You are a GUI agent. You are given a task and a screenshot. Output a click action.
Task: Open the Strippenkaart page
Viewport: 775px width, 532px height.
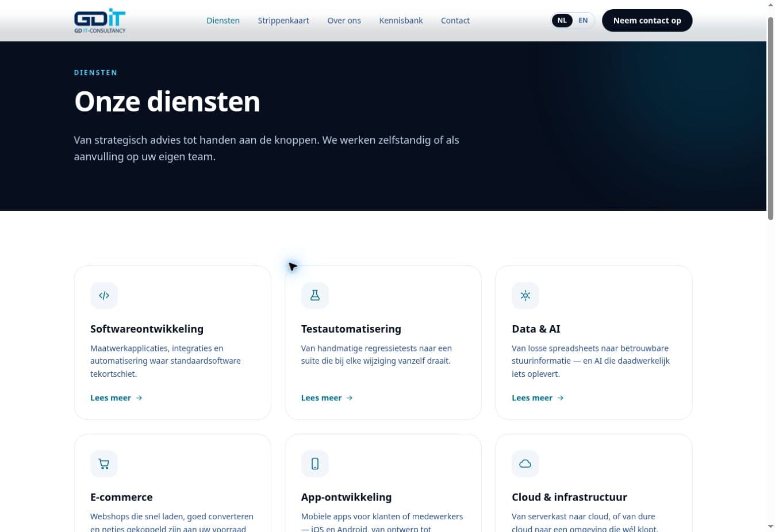point(283,21)
